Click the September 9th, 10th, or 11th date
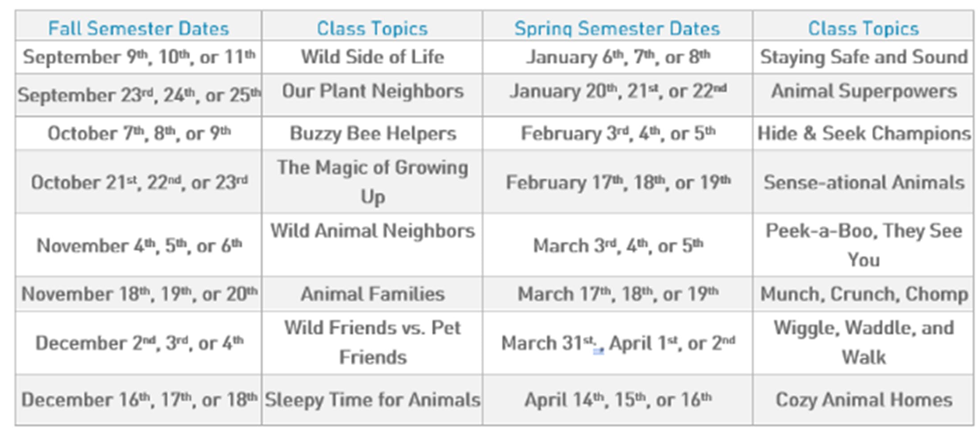The image size is (980, 433). (139, 57)
